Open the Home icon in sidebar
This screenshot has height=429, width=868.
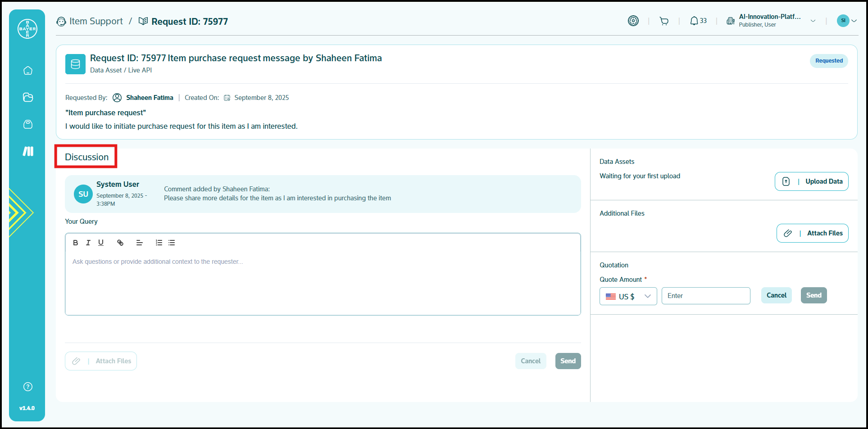(28, 71)
